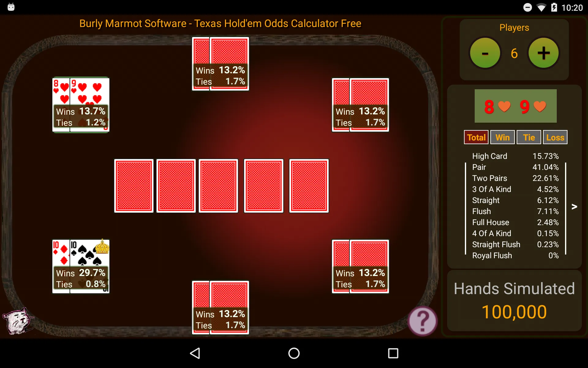Click the first community card slot
The width and height of the screenshot is (588, 368).
point(133,184)
